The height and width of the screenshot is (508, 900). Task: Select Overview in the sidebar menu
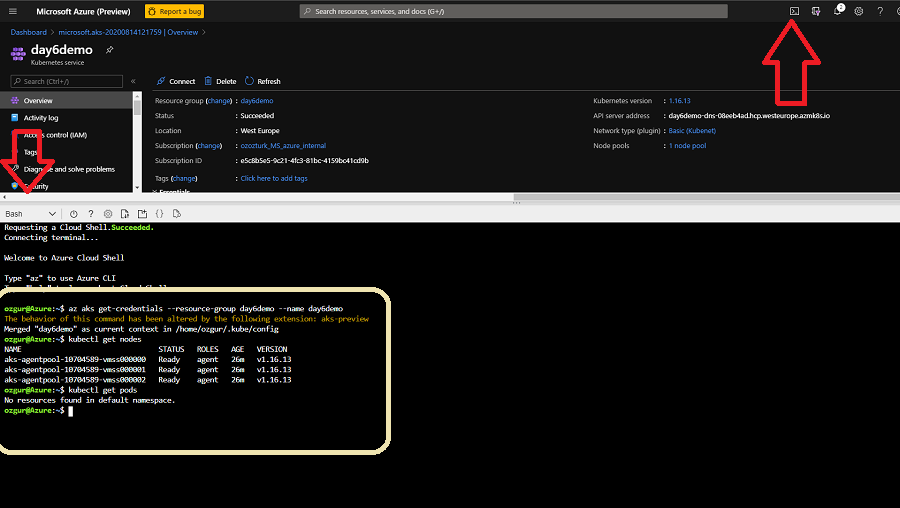38,101
